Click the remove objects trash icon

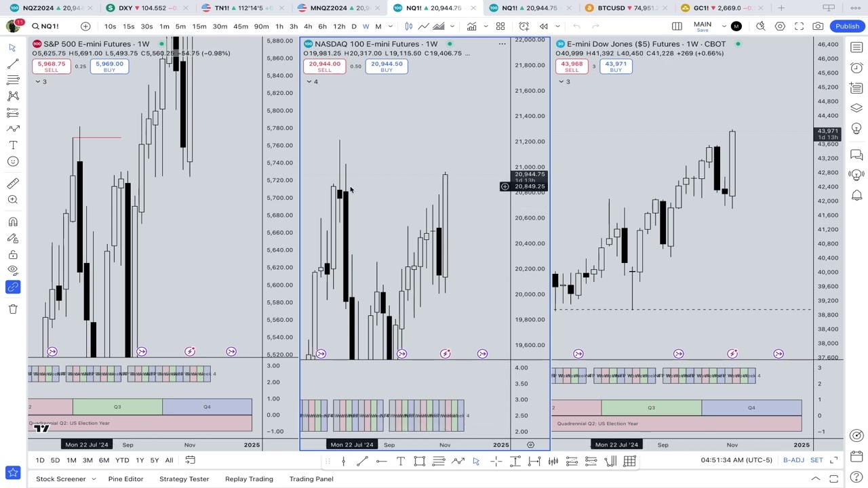pyautogui.click(x=12, y=309)
